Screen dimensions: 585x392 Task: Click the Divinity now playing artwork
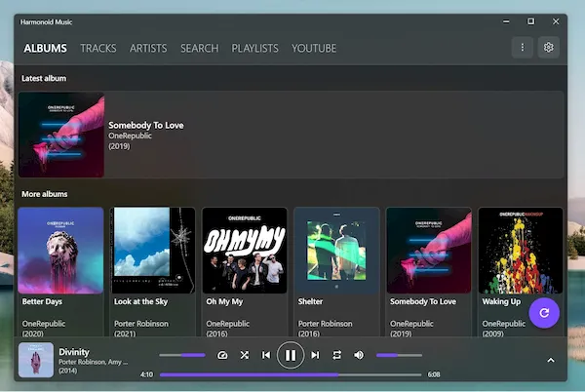[36, 360]
